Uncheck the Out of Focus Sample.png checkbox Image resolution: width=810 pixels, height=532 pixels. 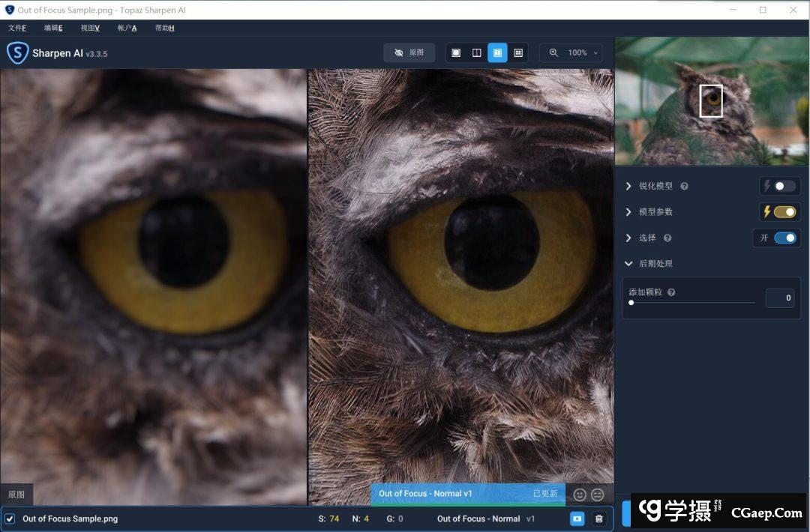tap(10, 519)
